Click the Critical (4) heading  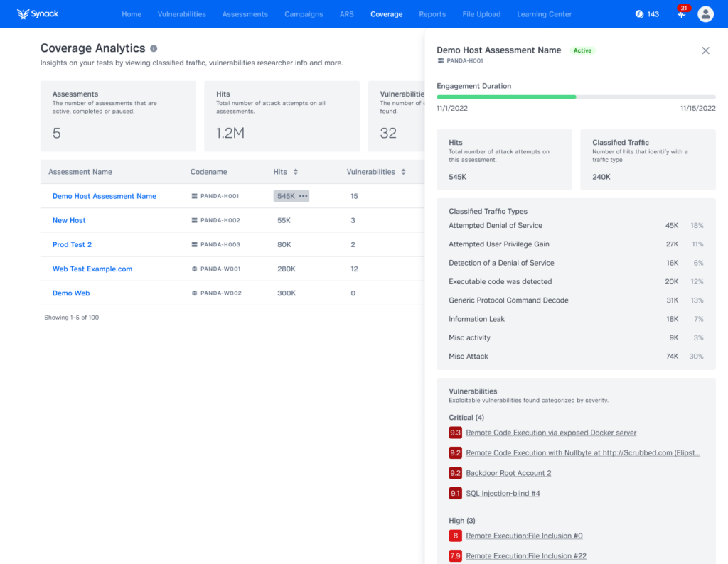[x=466, y=418]
